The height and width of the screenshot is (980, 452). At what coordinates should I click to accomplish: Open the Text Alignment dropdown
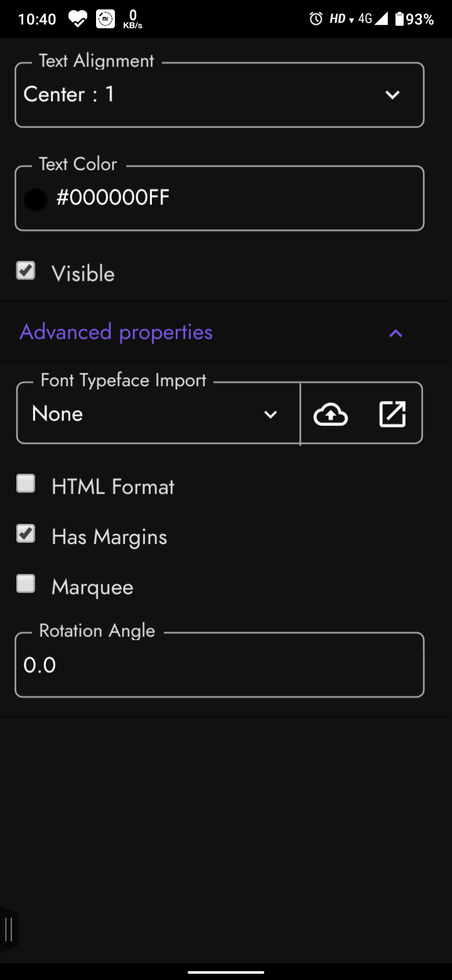[x=220, y=95]
